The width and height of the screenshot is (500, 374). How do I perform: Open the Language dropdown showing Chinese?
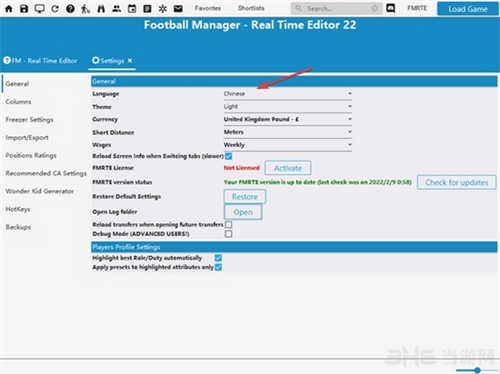(x=287, y=94)
